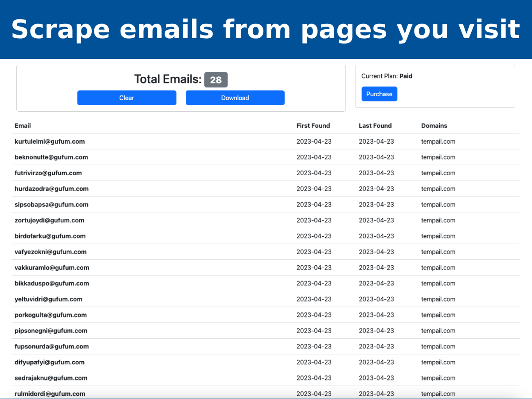532x399 pixels.
Task: Click First Found date in kurtulelmi row
Action: [x=314, y=141]
